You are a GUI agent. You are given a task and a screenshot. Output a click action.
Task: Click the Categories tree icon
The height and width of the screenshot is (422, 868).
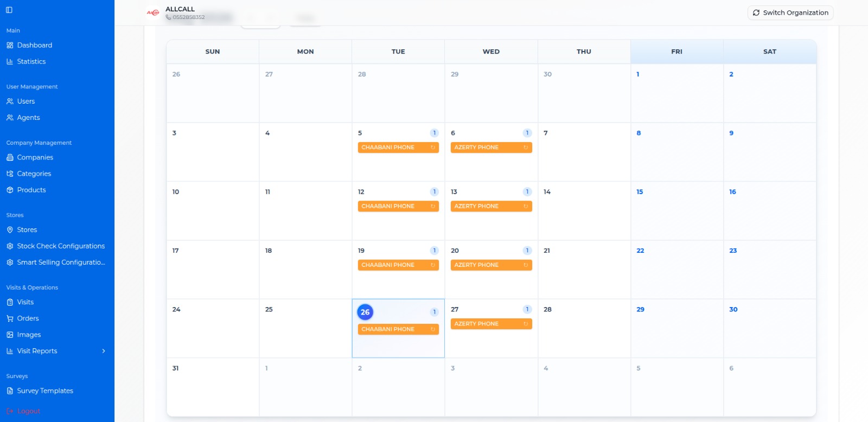pyautogui.click(x=10, y=174)
